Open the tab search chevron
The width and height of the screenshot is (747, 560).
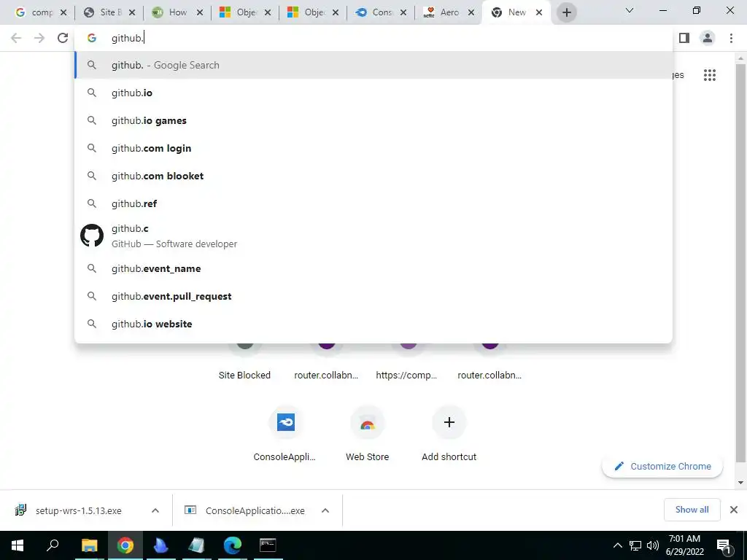tap(630, 10)
